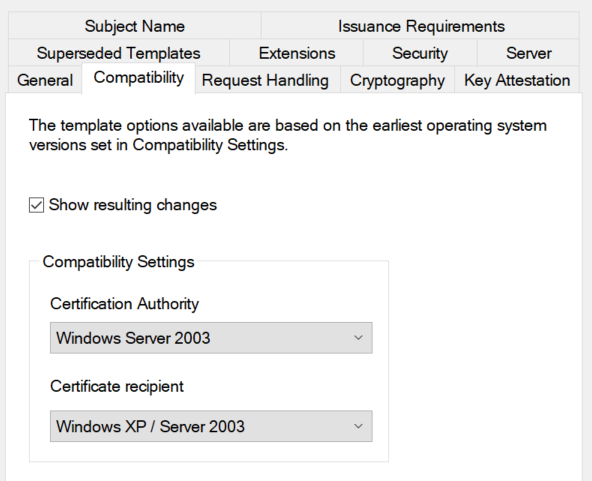Click the Show resulting changes label
Viewport: 592px width, 481px height.
point(133,205)
